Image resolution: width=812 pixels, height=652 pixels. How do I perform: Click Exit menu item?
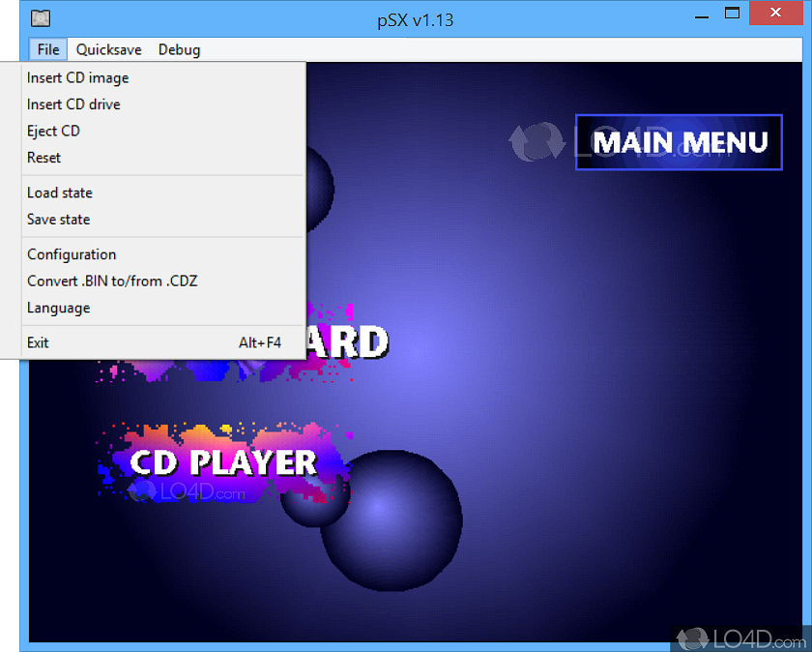point(38,342)
